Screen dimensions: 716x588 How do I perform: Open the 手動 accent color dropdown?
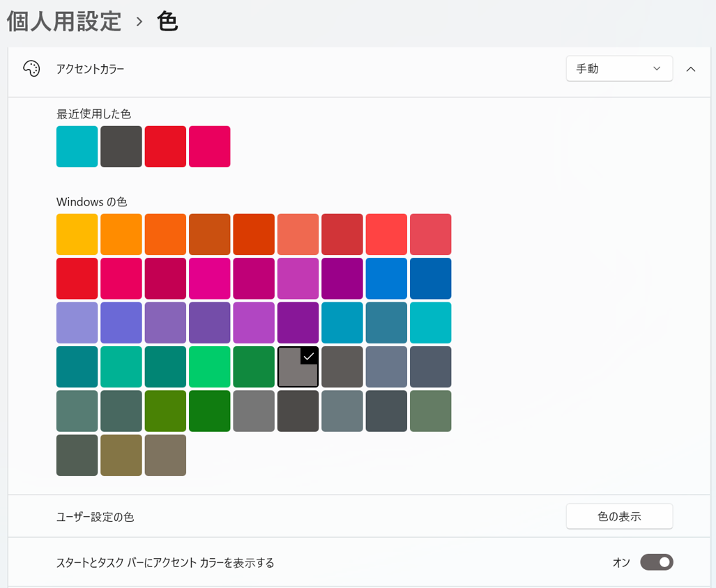tap(618, 68)
